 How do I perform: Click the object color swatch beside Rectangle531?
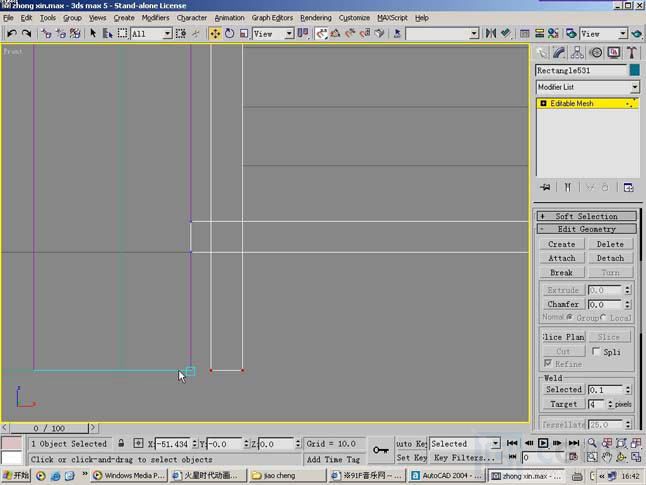[x=634, y=70]
